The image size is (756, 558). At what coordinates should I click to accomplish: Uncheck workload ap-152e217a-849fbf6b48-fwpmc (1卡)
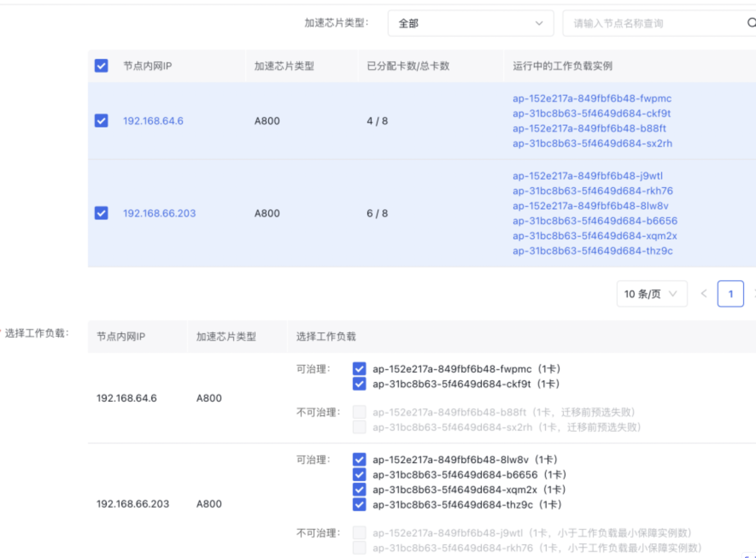359,369
